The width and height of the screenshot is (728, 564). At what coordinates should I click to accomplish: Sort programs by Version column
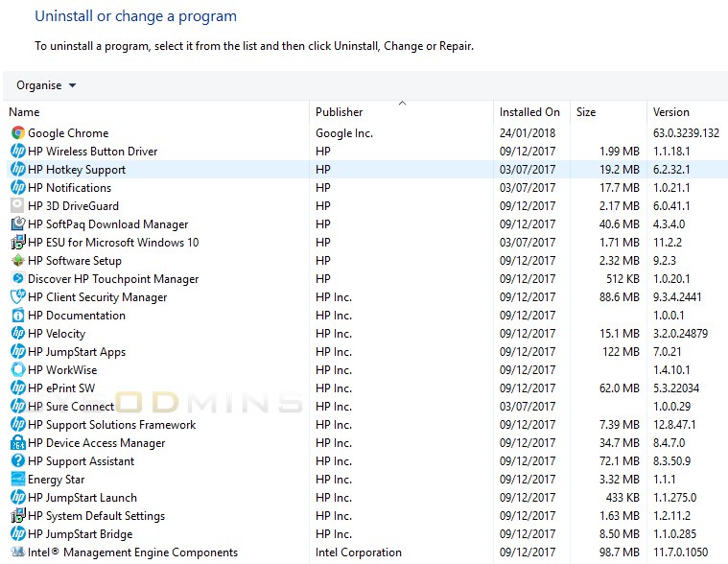pos(670,112)
